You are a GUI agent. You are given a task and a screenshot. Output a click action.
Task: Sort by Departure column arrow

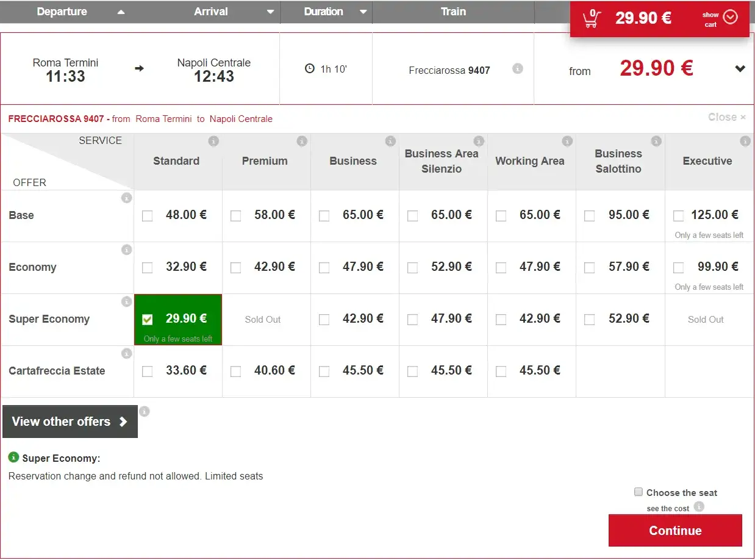pos(121,12)
